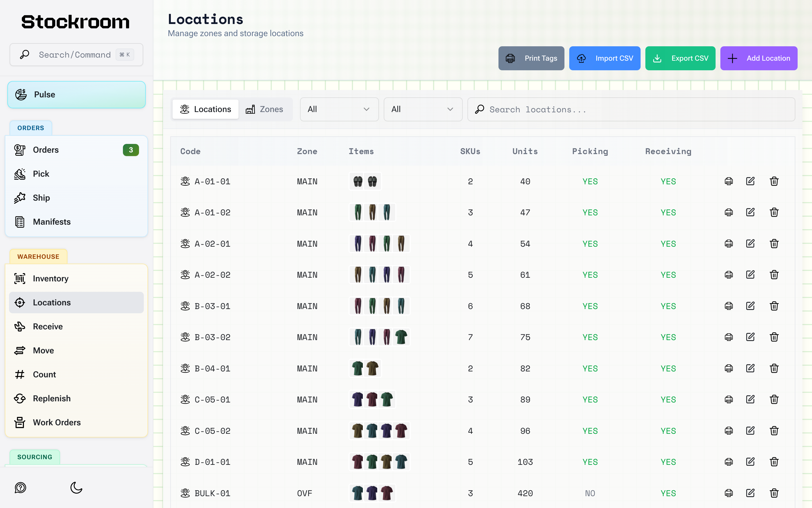Click the map pin icon beside A-01-01
This screenshot has height=508, width=812.
click(x=185, y=181)
